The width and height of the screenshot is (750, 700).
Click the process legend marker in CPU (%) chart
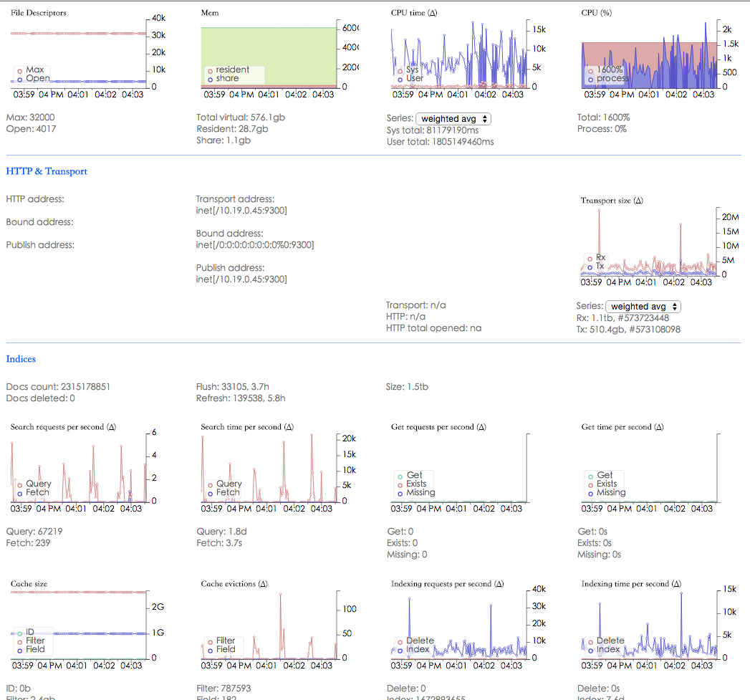click(590, 79)
